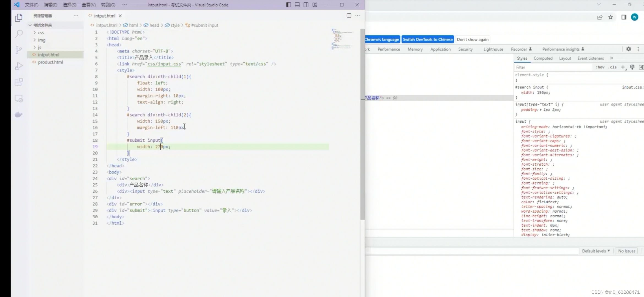Expand the img folder in explorer

(x=42, y=40)
